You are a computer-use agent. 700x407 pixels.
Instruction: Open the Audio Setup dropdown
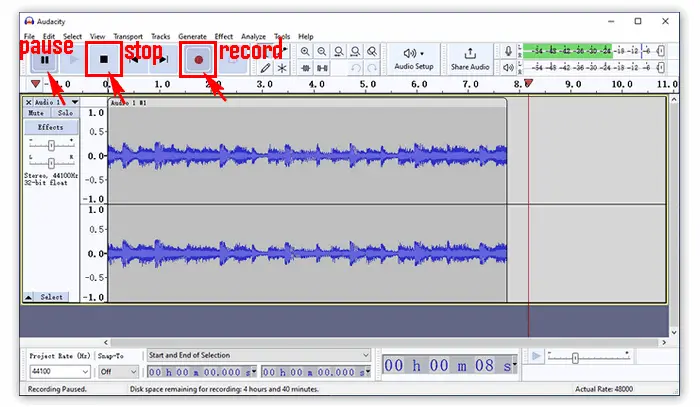[413, 59]
